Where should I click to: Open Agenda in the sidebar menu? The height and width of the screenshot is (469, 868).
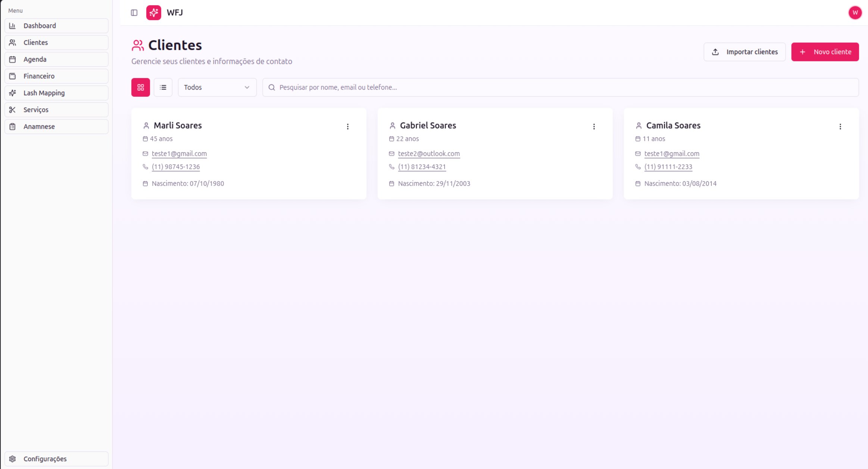tap(56, 59)
